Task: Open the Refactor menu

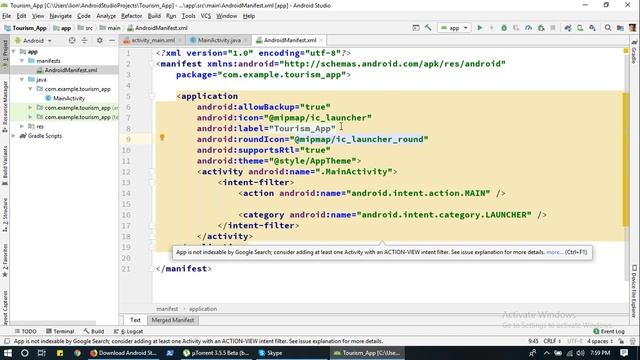Action: pyautogui.click(x=131, y=16)
